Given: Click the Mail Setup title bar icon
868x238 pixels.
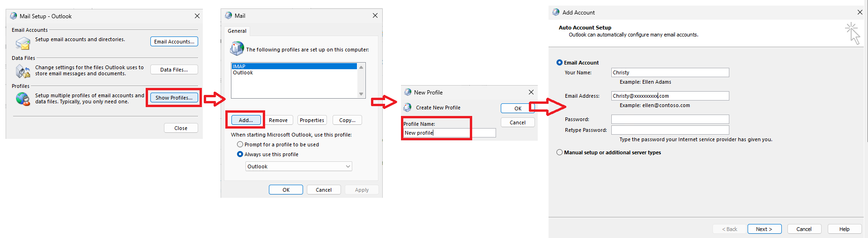Looking at the screenshot, I should coord(13,16).
